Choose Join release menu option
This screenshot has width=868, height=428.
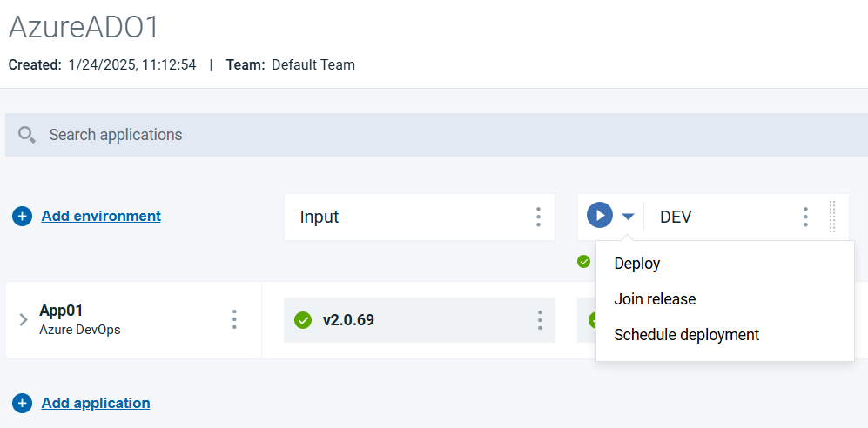coord(655,299)
